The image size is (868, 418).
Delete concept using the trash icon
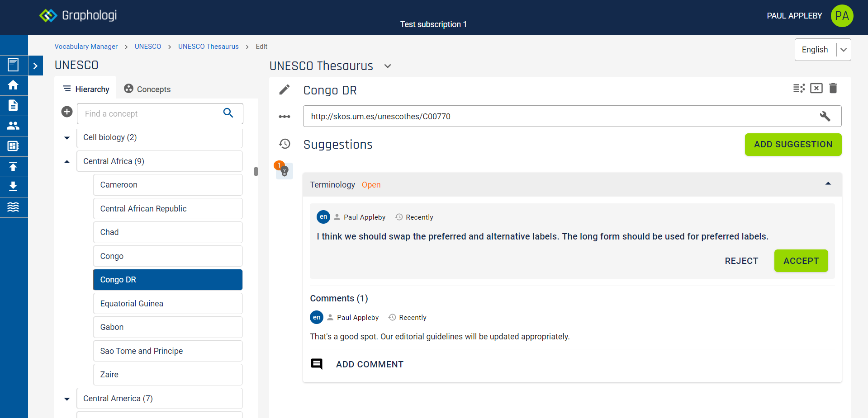[833, 88]
